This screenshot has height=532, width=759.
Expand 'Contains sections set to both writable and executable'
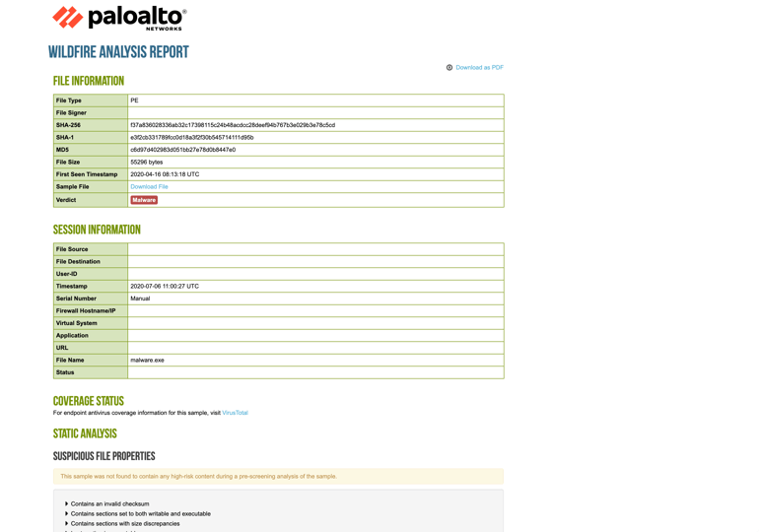(x=138, y=513)
